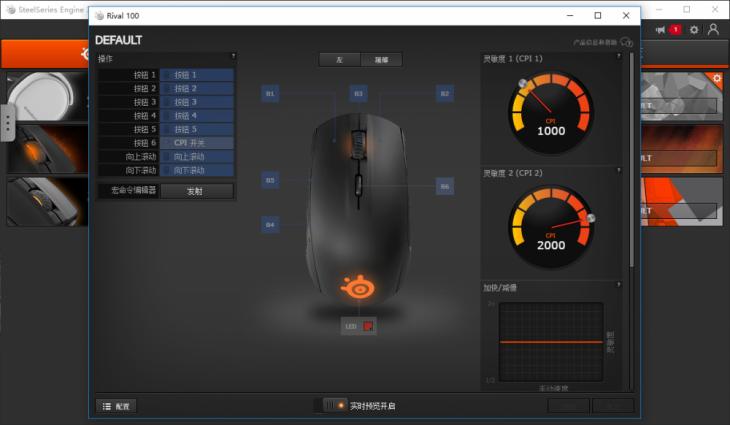The height and width of the screenshot is (425, 730).
Task: Open the 按钮 1 action dropdown
Action: (x=196, y=75)
